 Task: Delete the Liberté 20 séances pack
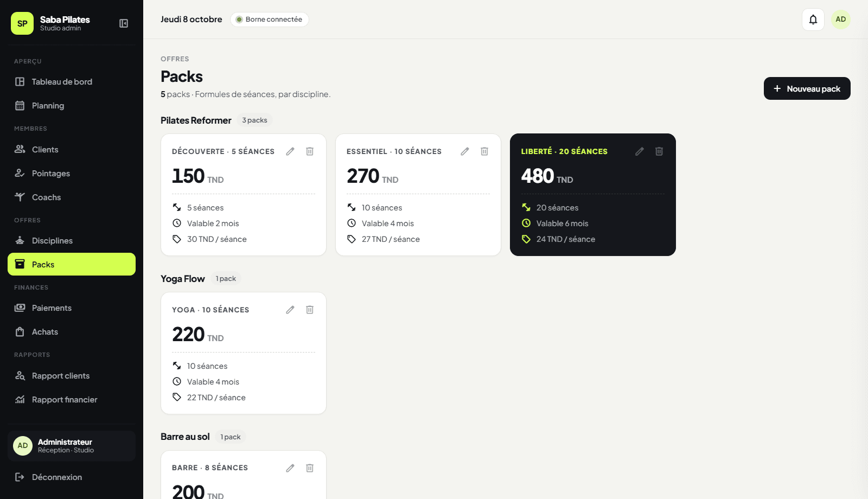[x=659, y=151]
